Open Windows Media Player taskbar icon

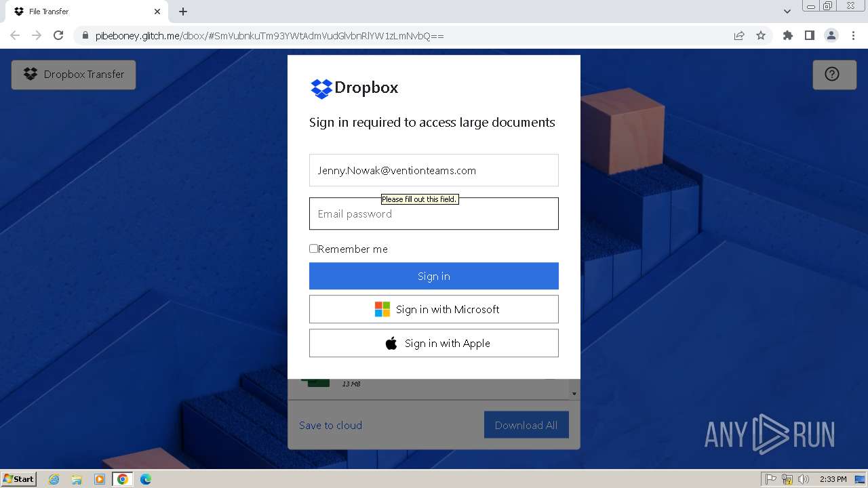[100, 479]
